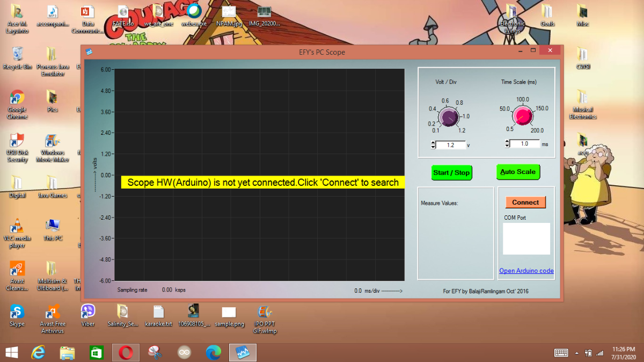The height and width of the screenshot is (362, 644).
Task: Select the Avast Cleanup desktop shortcut
Action: [17, 276]
